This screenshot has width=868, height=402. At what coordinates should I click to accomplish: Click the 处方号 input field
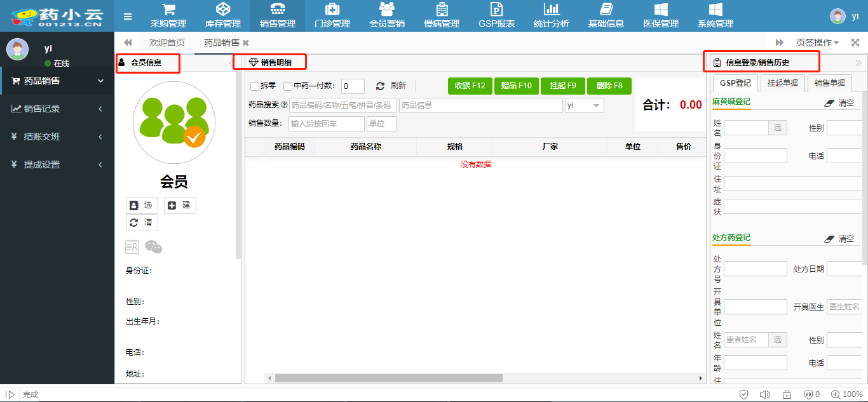[x=756, y=269]
